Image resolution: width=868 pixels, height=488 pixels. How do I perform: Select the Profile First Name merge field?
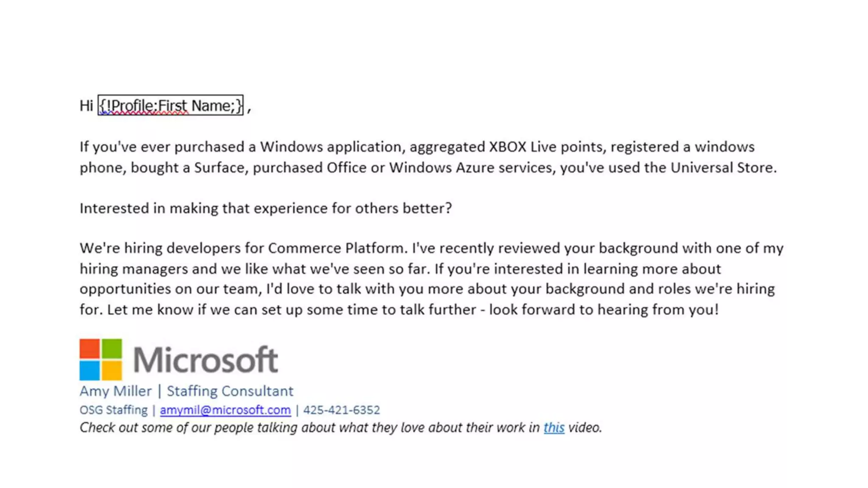click(x=170, y=105)
